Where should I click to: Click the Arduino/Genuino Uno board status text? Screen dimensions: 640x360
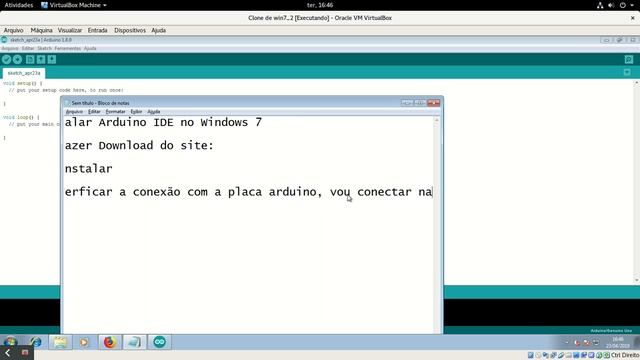611,331
